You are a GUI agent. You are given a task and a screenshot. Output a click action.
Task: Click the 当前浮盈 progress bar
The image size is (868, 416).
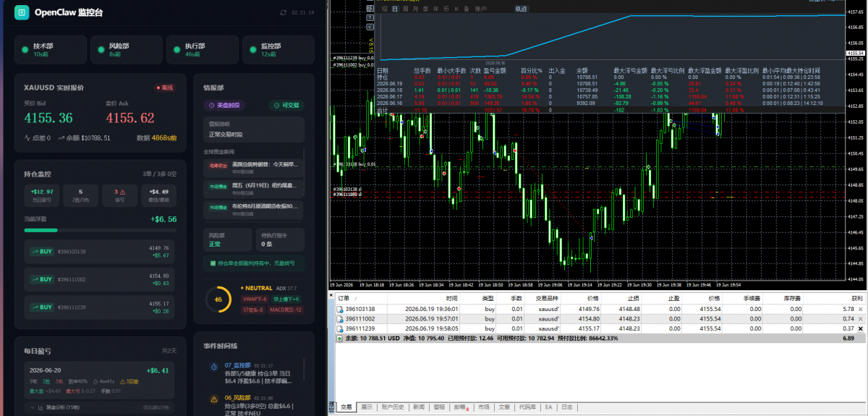(101, 230)
